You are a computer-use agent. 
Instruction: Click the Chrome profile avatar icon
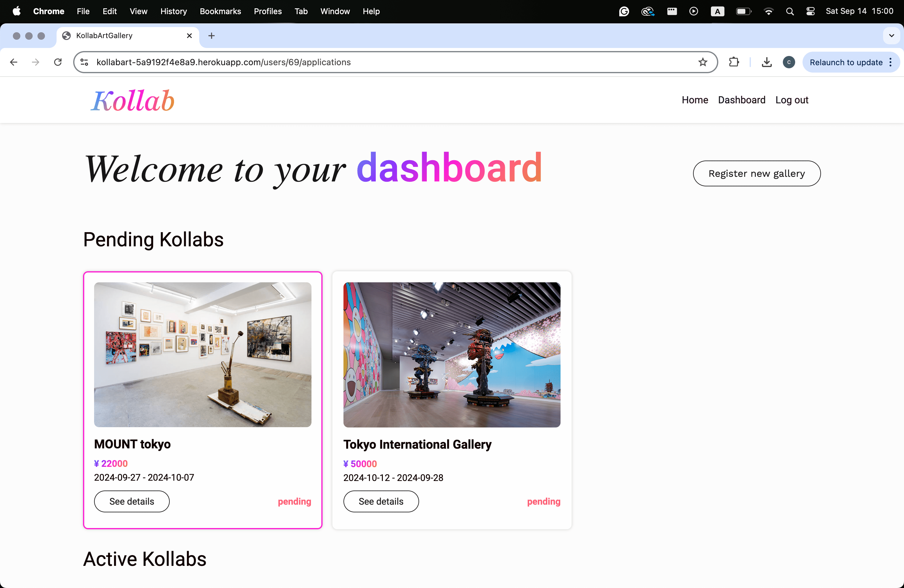(x=788, y=62)
